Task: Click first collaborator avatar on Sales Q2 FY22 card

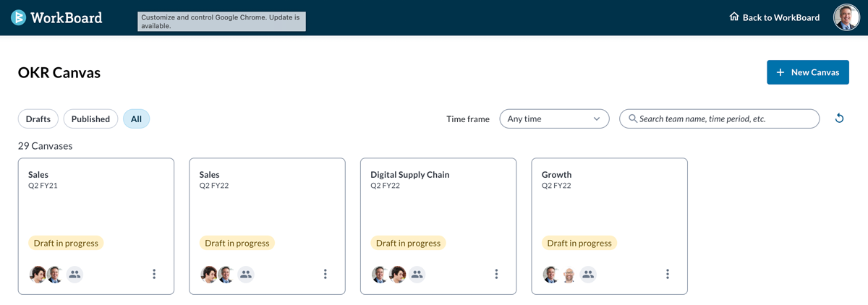Action: click(x=209, y=275)
